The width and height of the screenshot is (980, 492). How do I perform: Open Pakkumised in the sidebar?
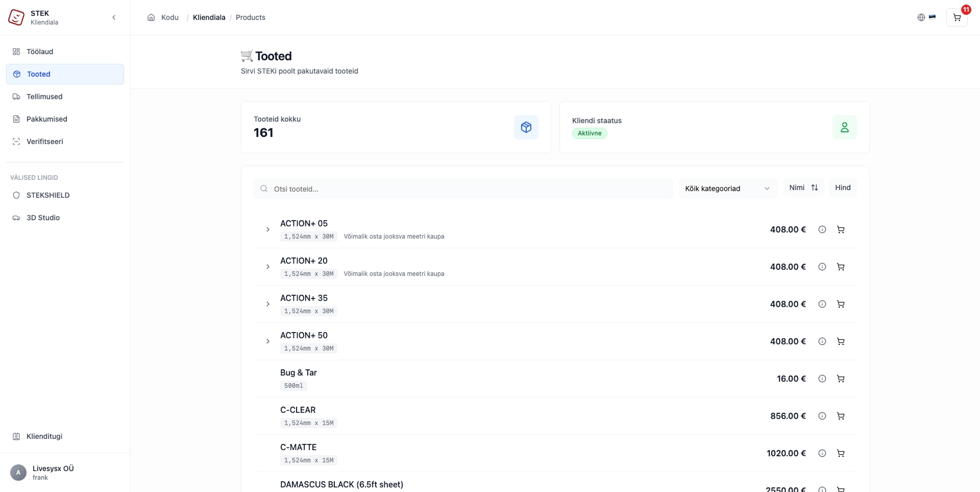tap(65, 119)
